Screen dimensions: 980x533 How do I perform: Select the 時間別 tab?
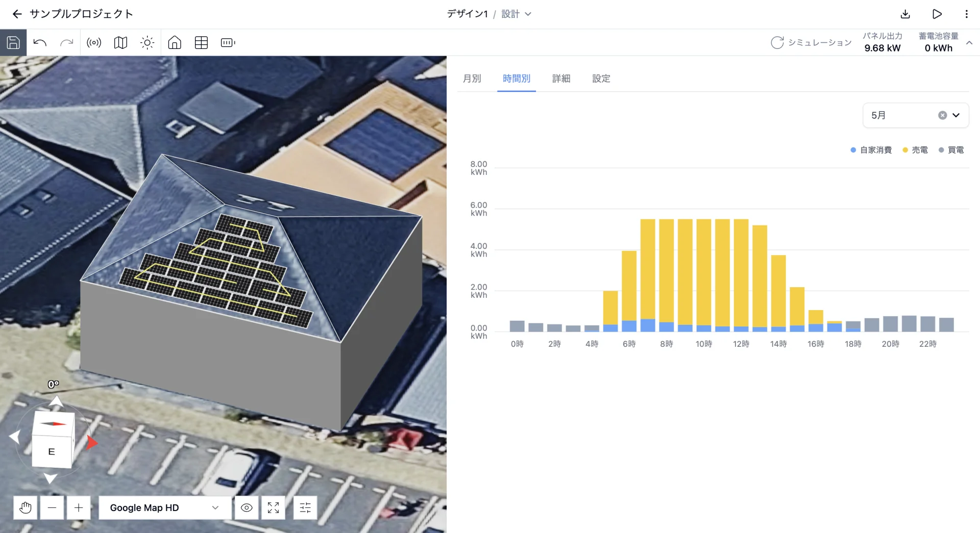click(517, 79)
